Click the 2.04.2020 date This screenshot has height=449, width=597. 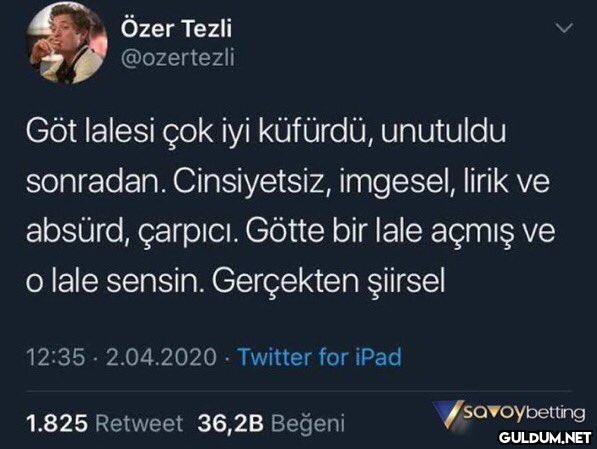tap(161, 357)
